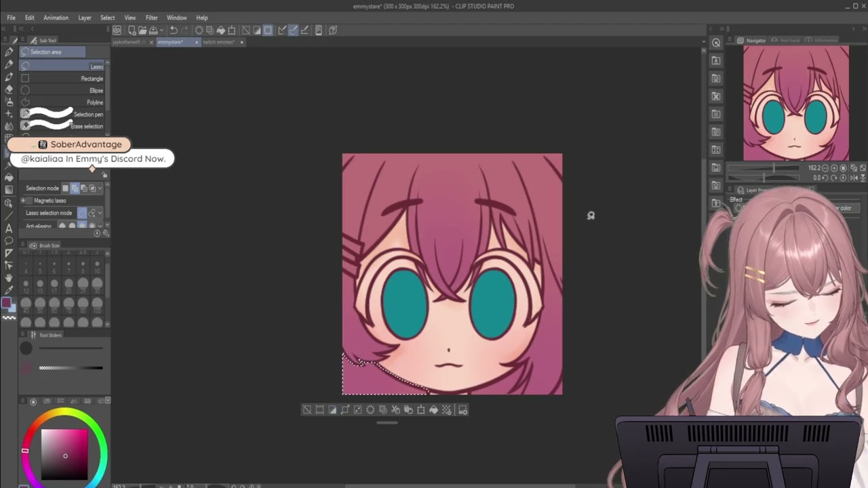Click Zoom in in Navigator
Screen dimensions: 868x488
tap(834, 167)
